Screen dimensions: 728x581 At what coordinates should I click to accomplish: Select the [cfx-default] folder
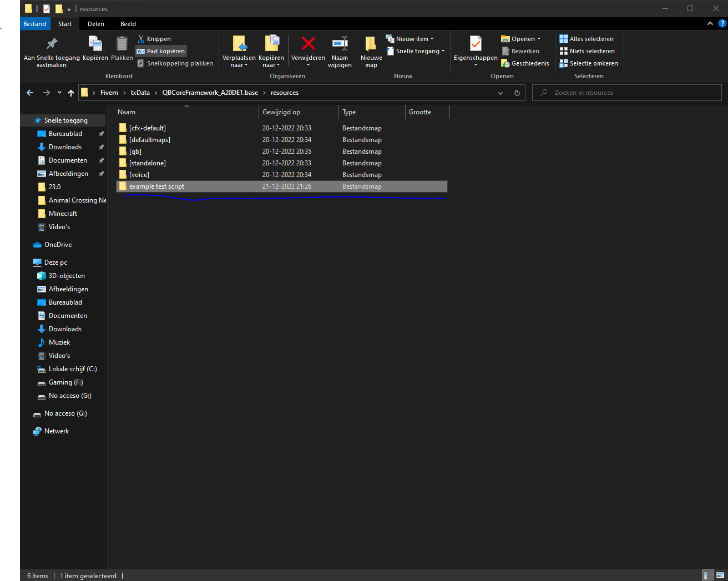[x=282, y=128]
